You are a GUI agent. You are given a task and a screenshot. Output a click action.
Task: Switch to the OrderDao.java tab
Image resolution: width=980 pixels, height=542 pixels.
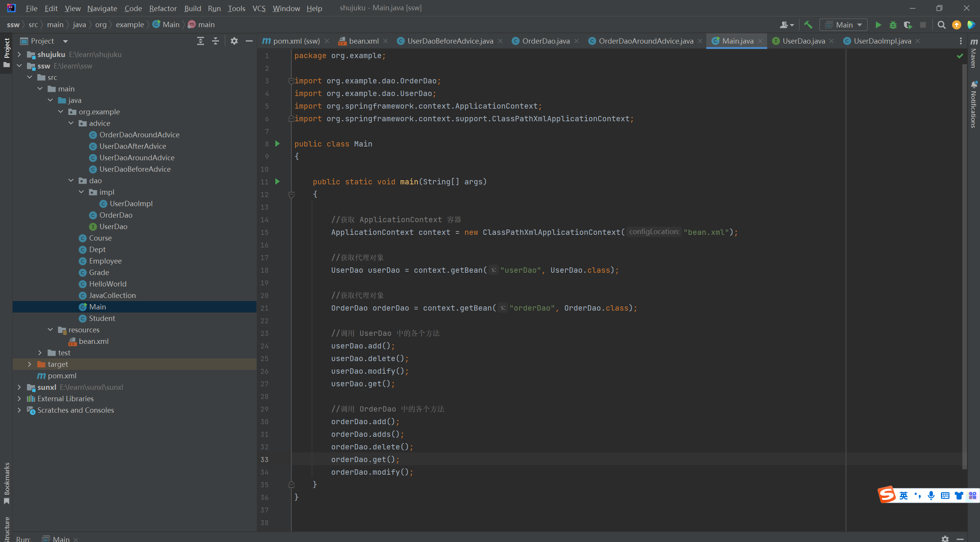[545, 41]
